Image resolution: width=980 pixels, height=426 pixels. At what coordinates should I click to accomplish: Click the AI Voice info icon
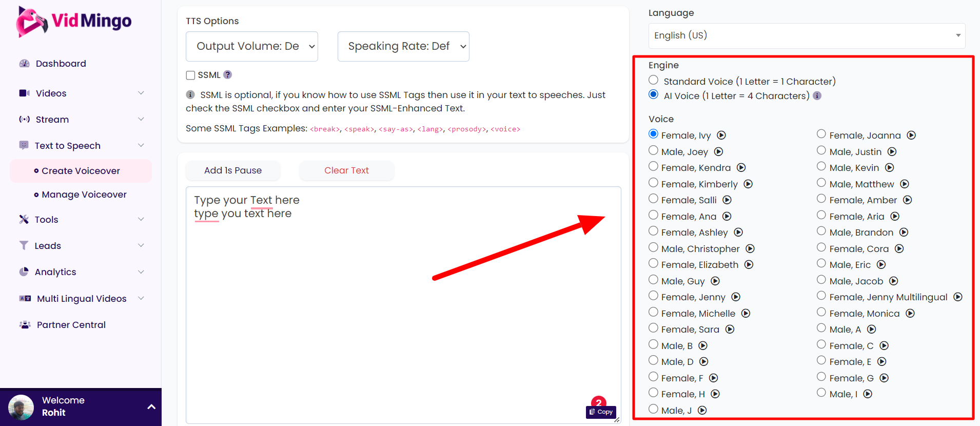pos(817,96)
